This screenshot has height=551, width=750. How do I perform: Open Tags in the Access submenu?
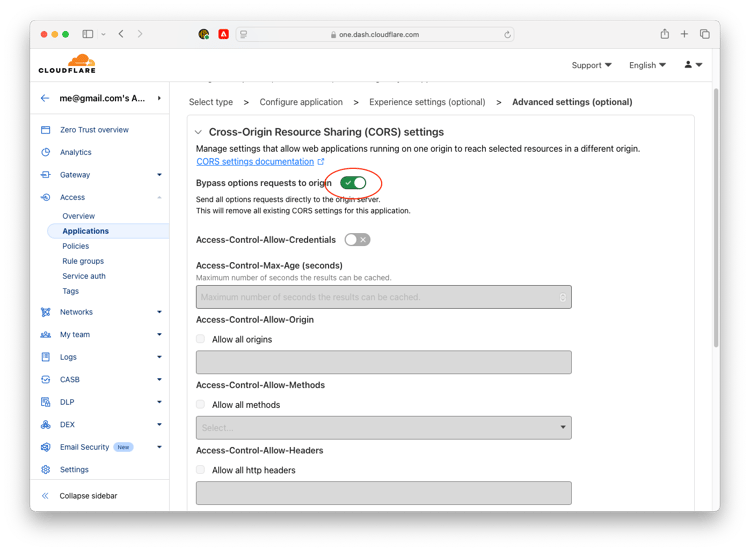click(x=70, y=291)
